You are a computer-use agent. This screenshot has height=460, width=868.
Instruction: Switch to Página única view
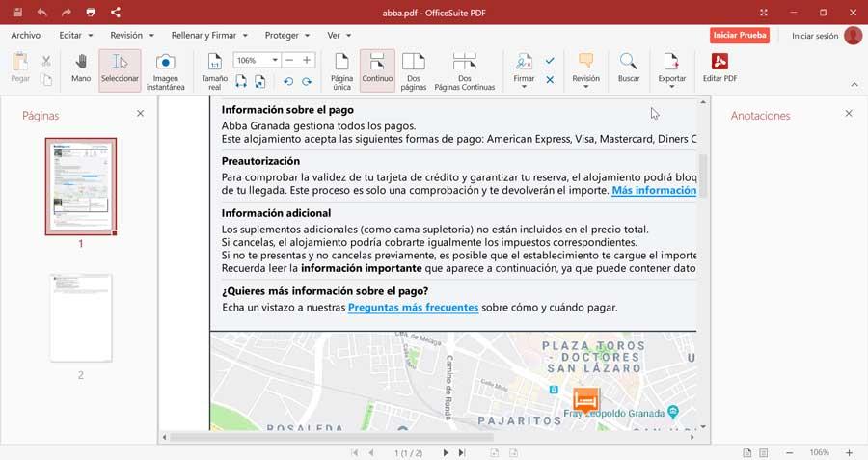point(341,71)
